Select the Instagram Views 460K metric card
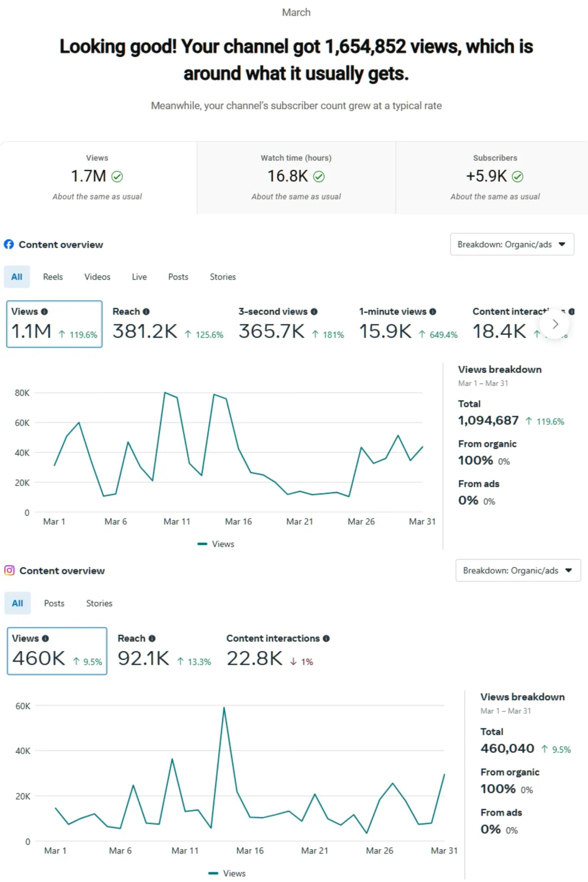588x882 pixels. coord(57,651)
